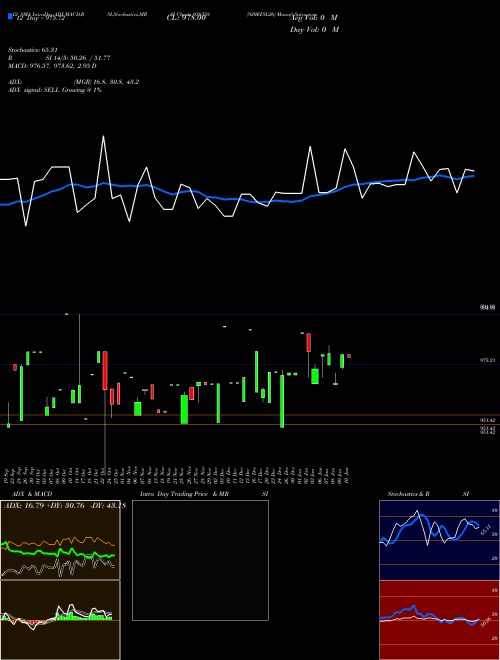500x660 pixels.
Task: Click the "CL: 975.00" closing price label
Action: pos(186,18)
